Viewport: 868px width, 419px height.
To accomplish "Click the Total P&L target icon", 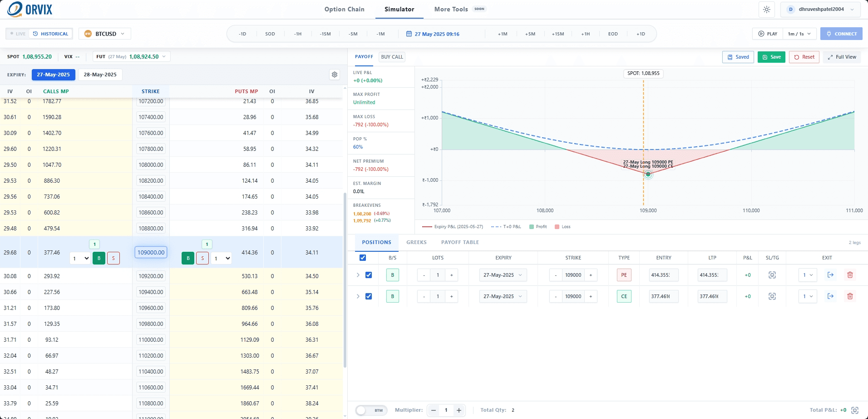I will click(x=855, y=410).
